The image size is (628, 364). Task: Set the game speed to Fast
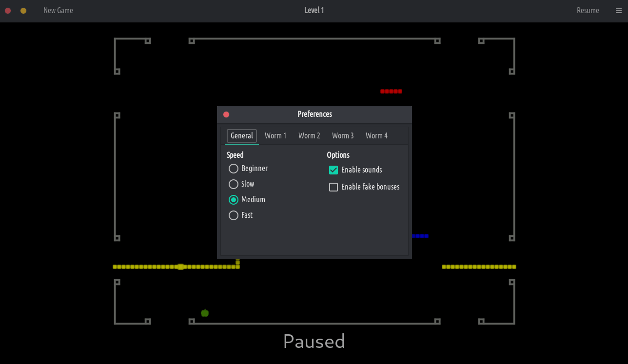tap(234, 215)
